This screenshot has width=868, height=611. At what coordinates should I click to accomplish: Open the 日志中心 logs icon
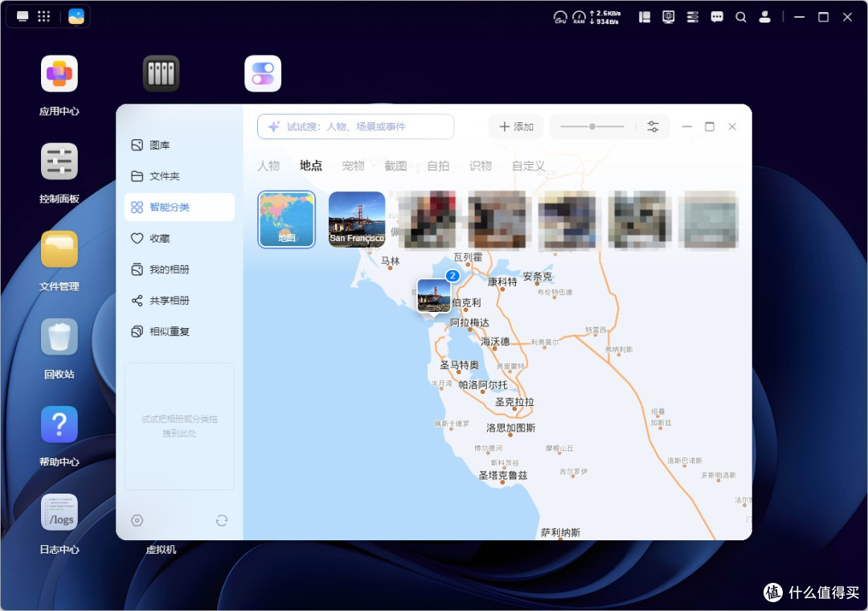coord(59,512)
